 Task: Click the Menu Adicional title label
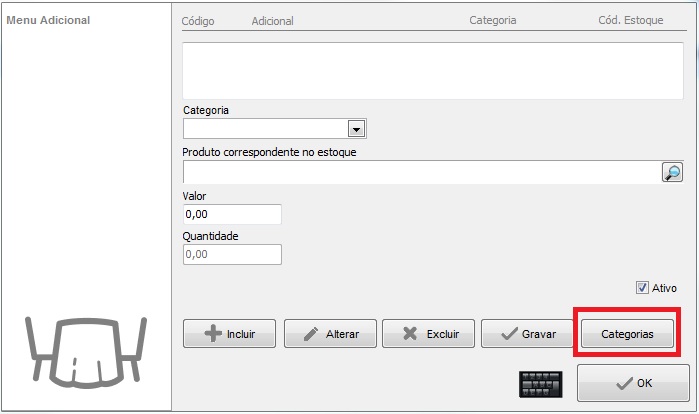(x=48, y=20)
